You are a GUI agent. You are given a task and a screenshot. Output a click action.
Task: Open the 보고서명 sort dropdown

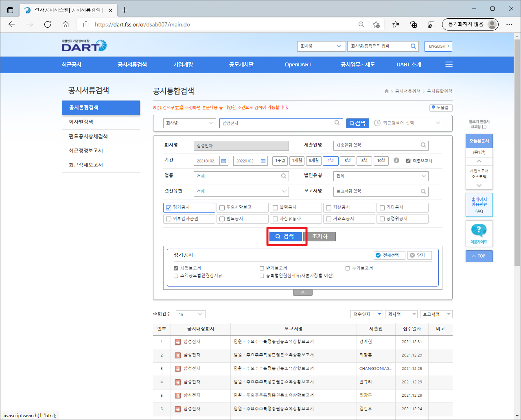tap(436, 314)
